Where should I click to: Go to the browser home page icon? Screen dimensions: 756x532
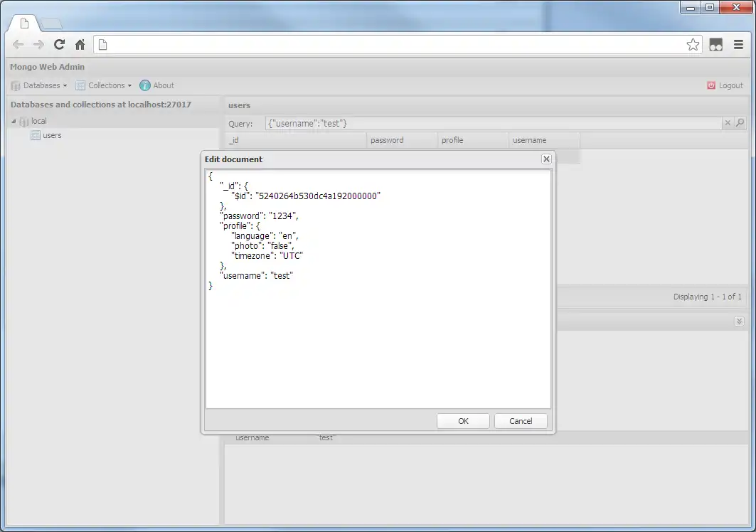(x=80, y=44)
